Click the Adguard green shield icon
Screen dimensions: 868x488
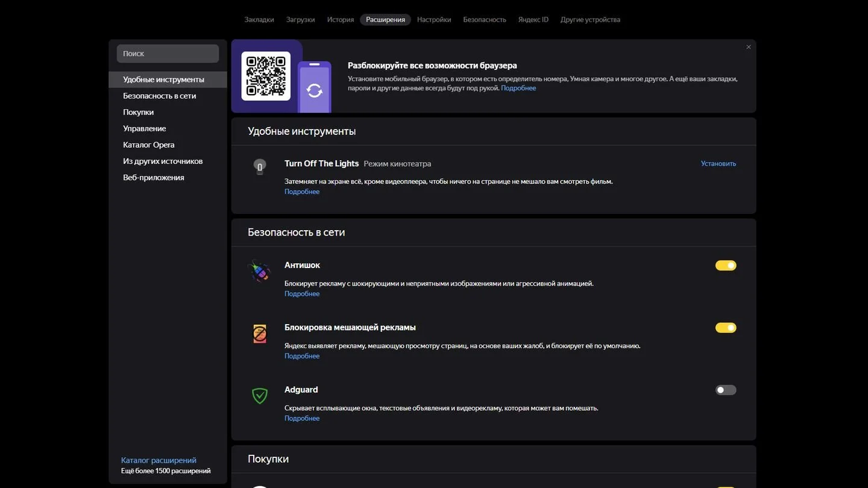click(x=260, y=396)
